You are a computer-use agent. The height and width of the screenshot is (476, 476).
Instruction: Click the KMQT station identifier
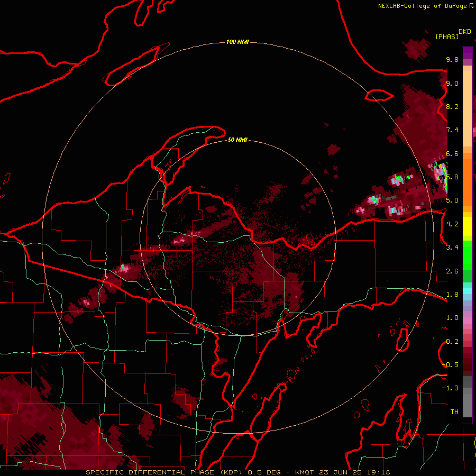[x=304, y=472]
